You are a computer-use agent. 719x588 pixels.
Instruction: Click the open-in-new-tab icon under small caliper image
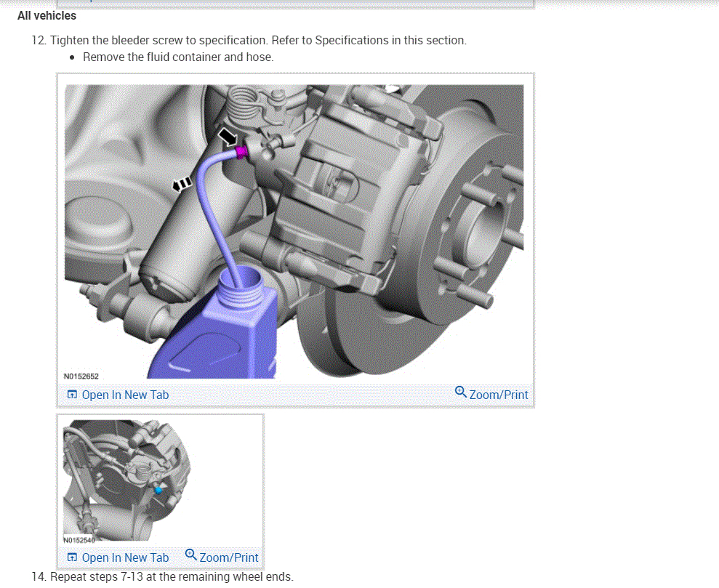tap(72, 557)
